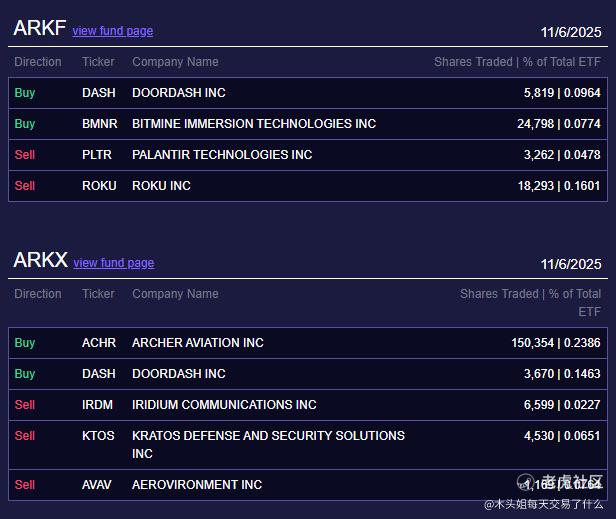The image size is (616, 519).
Task: Click Sell label in ROKU row
Action: [x=25, y=186]
